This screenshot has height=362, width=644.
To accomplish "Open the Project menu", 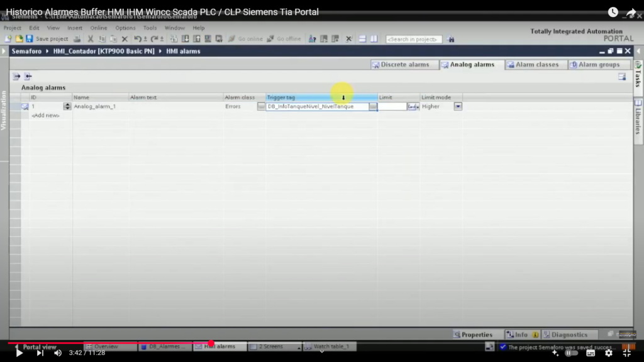I will [x=13, y=28].
